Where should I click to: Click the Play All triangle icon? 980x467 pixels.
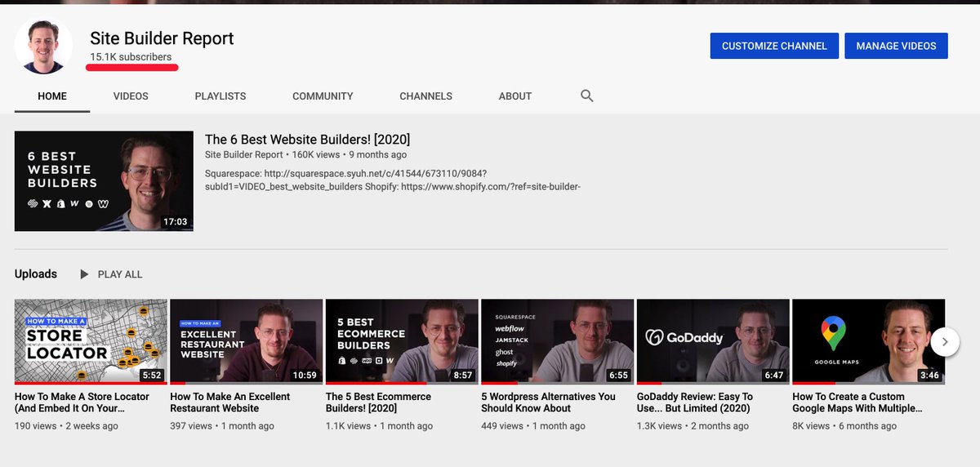pyautogui.click(x=84, y=274)
